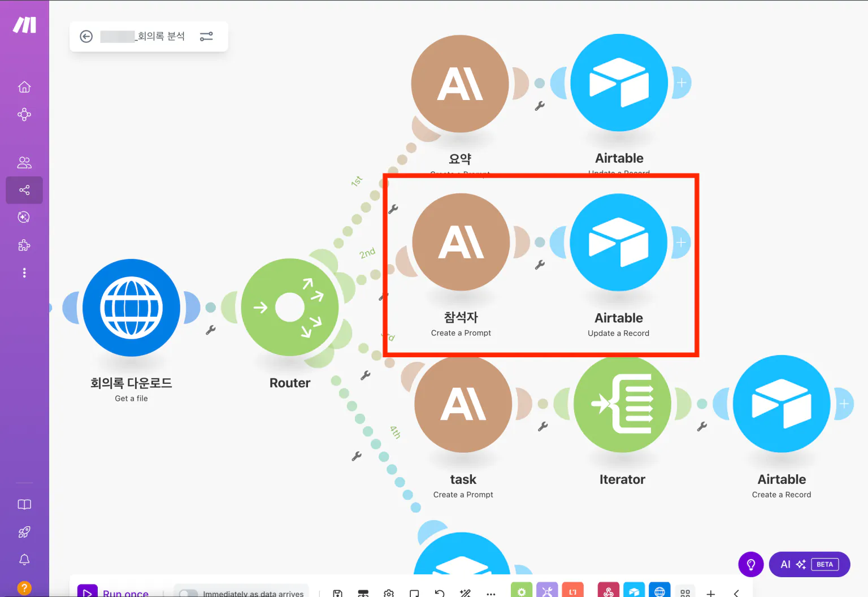Open the rocket What's New icon
868x597 pixels.
pos(24,532)
